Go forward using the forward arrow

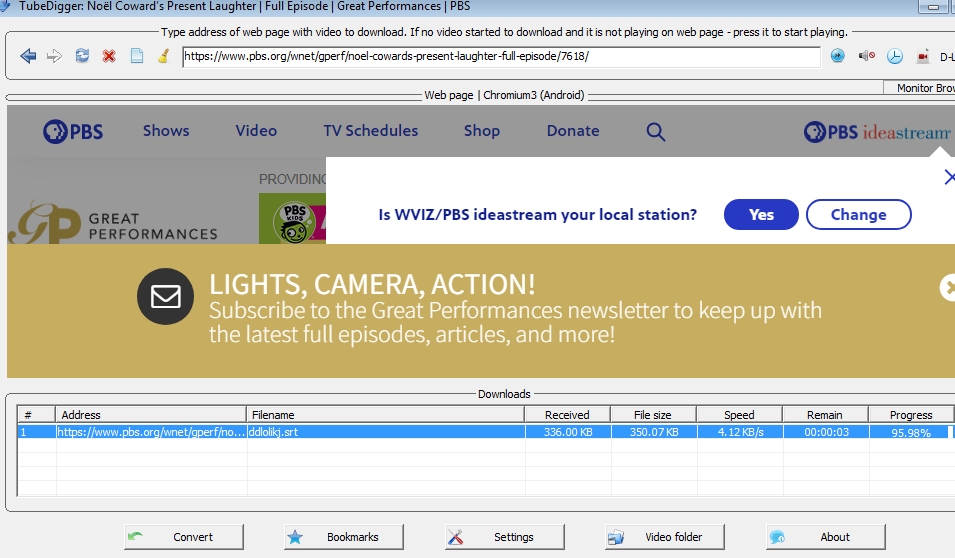[54, 57]
